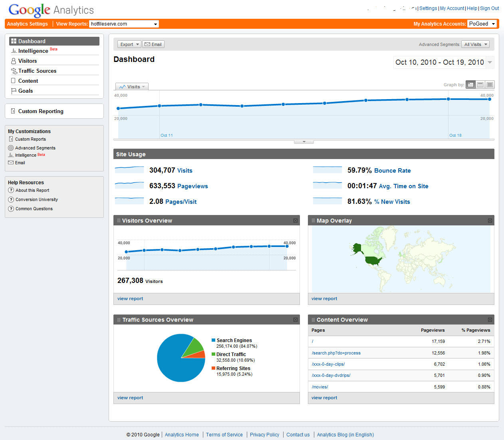Click the Avg. Time on Site link
This screenshot has height=440, width=504.
pyautogui.click(x=403, y=186)
